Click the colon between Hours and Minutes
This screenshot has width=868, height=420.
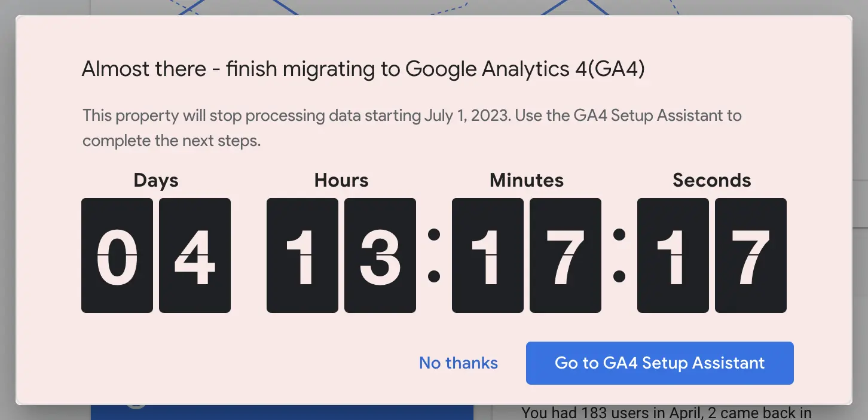pos(435,255)
